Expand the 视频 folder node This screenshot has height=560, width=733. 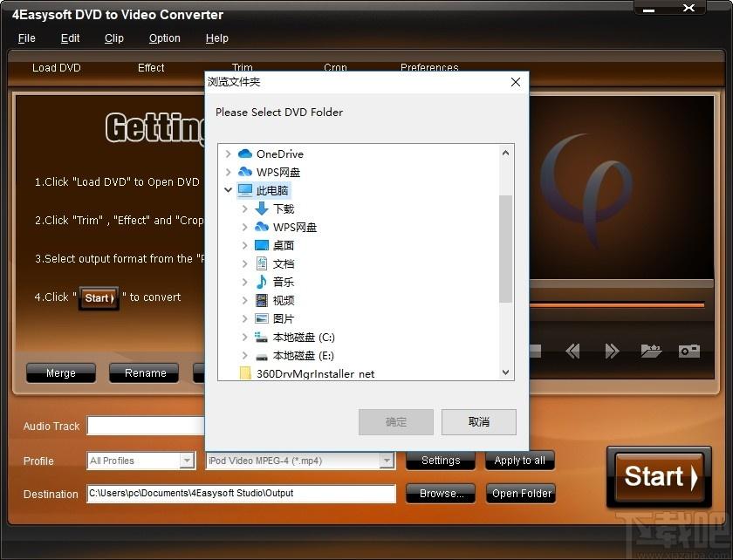tap(244, 300)
